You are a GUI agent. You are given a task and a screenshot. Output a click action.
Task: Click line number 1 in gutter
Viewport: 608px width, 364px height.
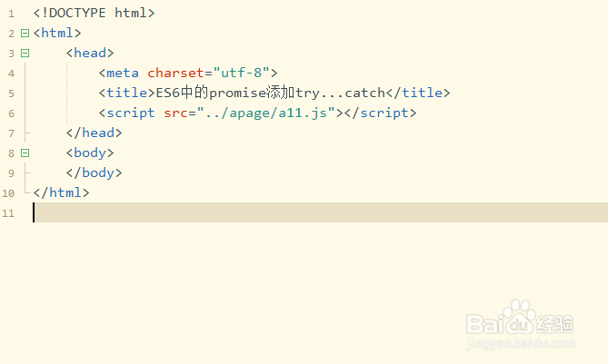point(10,14)
